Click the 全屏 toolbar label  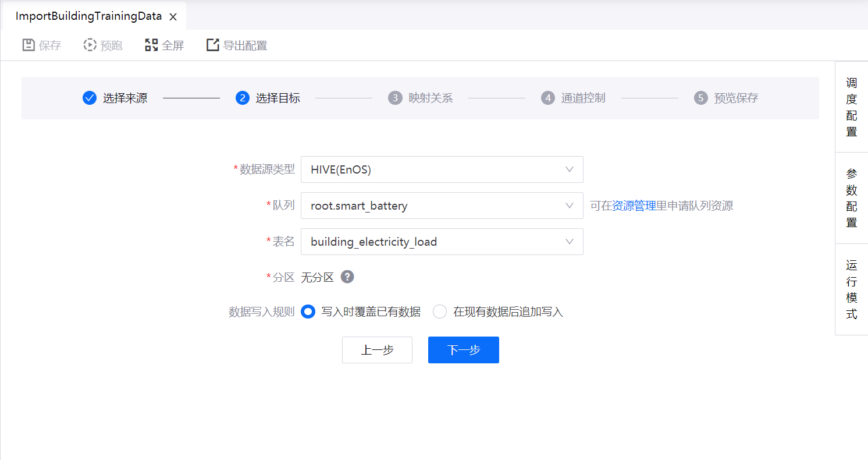(173, 45)
